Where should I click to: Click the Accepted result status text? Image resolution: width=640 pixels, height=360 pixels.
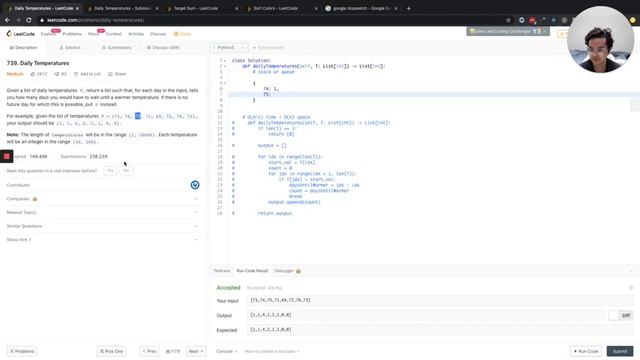pyautogui.click(x=228, y=288)
